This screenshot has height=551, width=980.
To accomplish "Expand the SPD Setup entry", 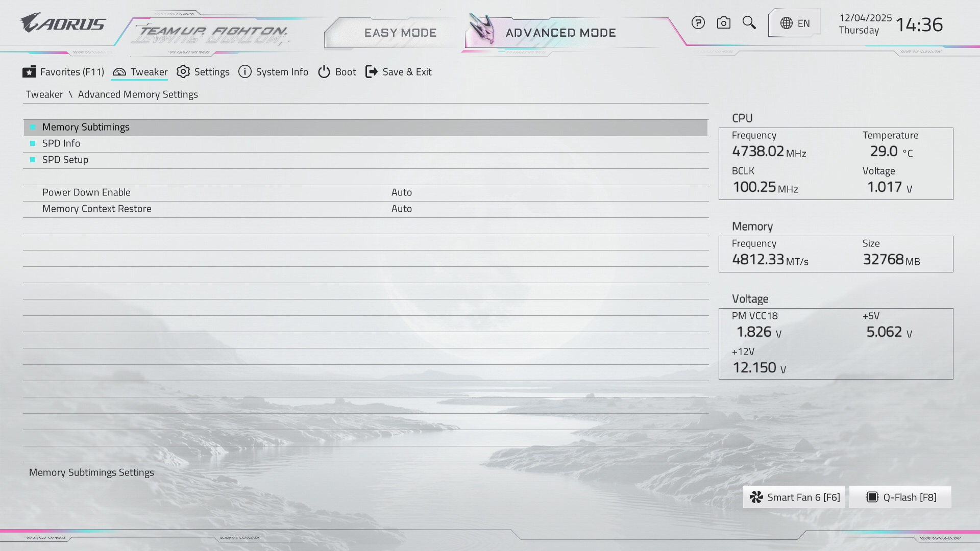I will tap(65, 160).
